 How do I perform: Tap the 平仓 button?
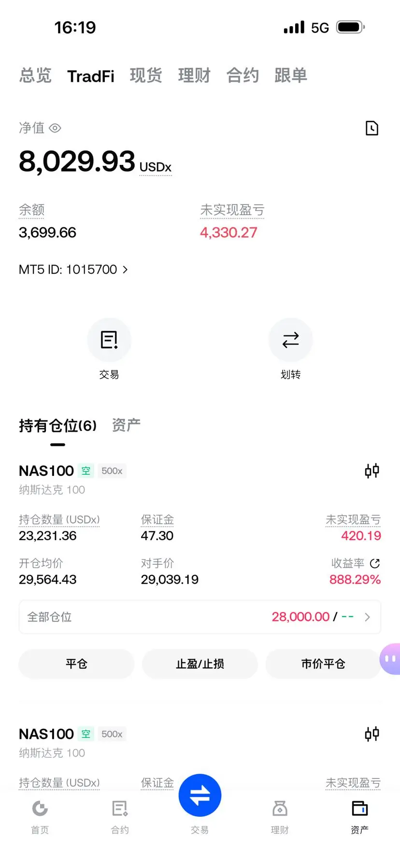coord(76,664)
